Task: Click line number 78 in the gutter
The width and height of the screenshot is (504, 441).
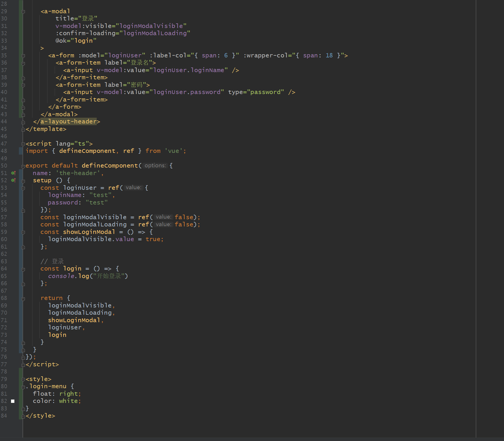Action: tap(4, 371)
